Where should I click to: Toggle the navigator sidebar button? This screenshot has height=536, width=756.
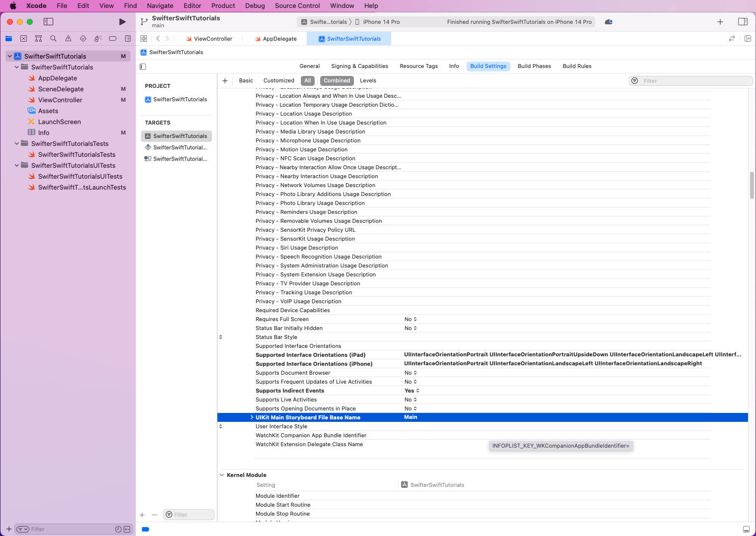click(x=48, y=22)
